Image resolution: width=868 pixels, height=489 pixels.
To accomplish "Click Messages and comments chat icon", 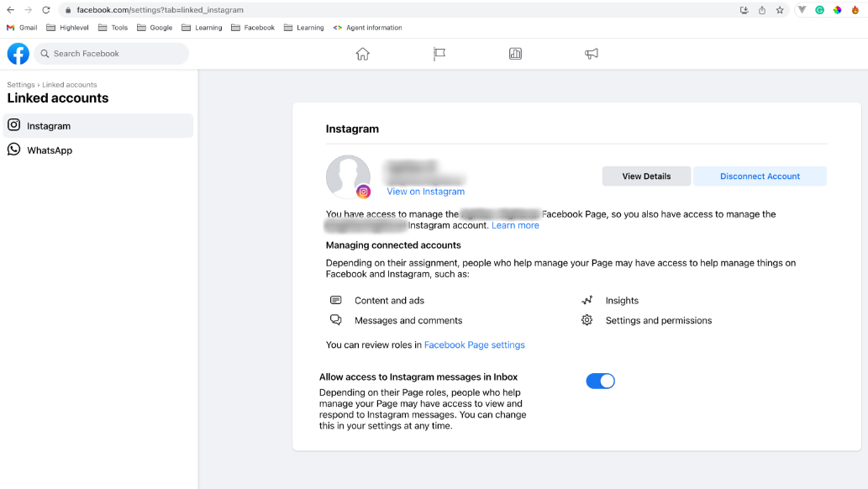I will [x=335, y=320].
